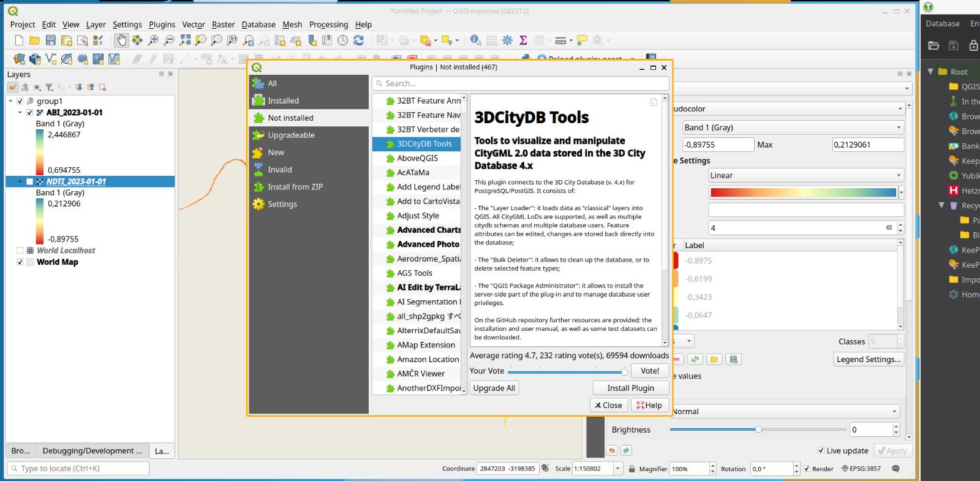980x481 pixels.
Task: Open the Identify Features tool
Action: (x=475, y=40)
